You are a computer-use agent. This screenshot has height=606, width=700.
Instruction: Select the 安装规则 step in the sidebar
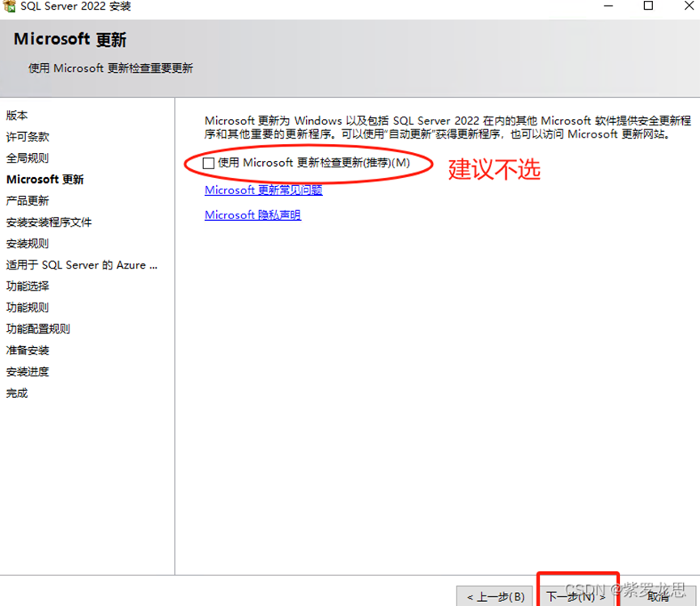click(28, 244)
